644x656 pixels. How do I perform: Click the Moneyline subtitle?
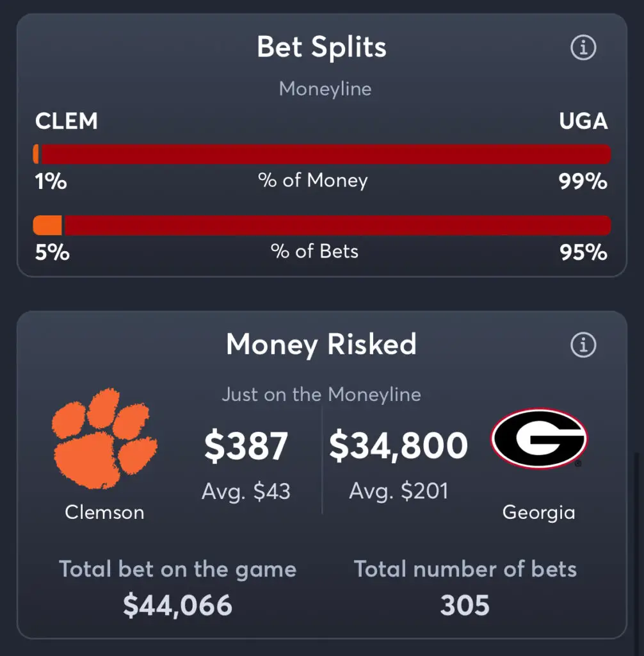coord(325,89)
